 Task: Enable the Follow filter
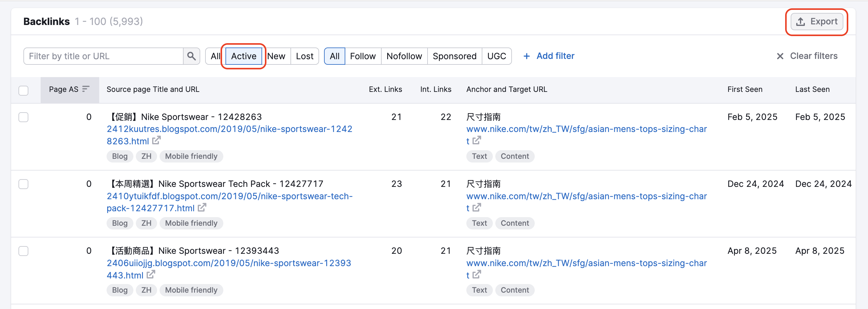click(363, 56)
